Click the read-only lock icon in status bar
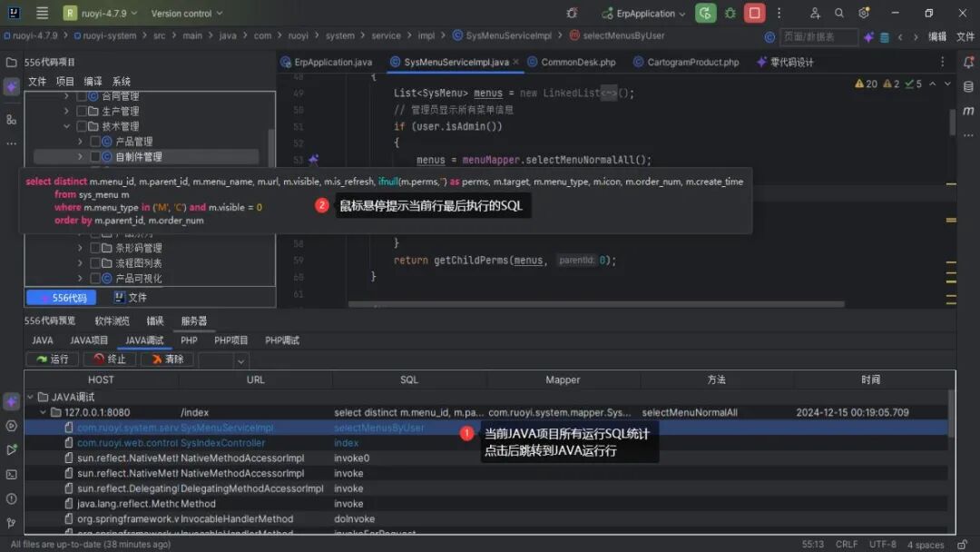The width and height of the screenshot is (980, 552). pyautogui.click(x=963, y=545)
